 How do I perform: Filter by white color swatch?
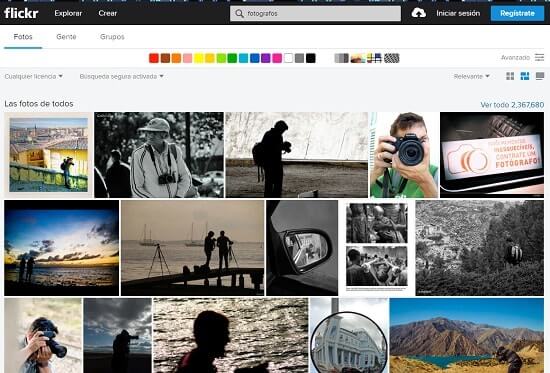tap(288, 58)
